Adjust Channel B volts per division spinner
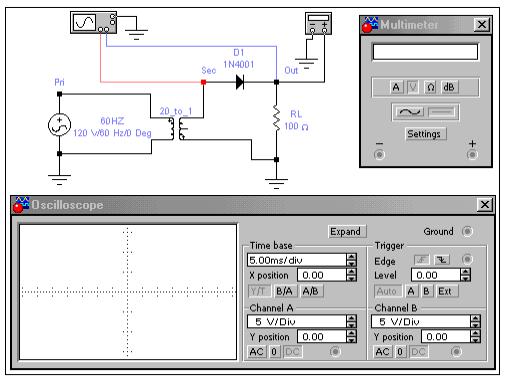The width and height of the screenshot is (505, 380). (476, 322)
